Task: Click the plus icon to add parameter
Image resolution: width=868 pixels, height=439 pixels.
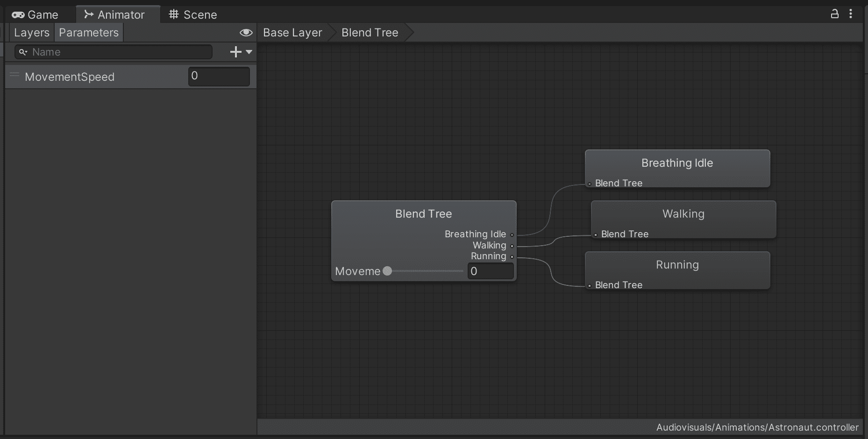Action: (x=235, y=52)
